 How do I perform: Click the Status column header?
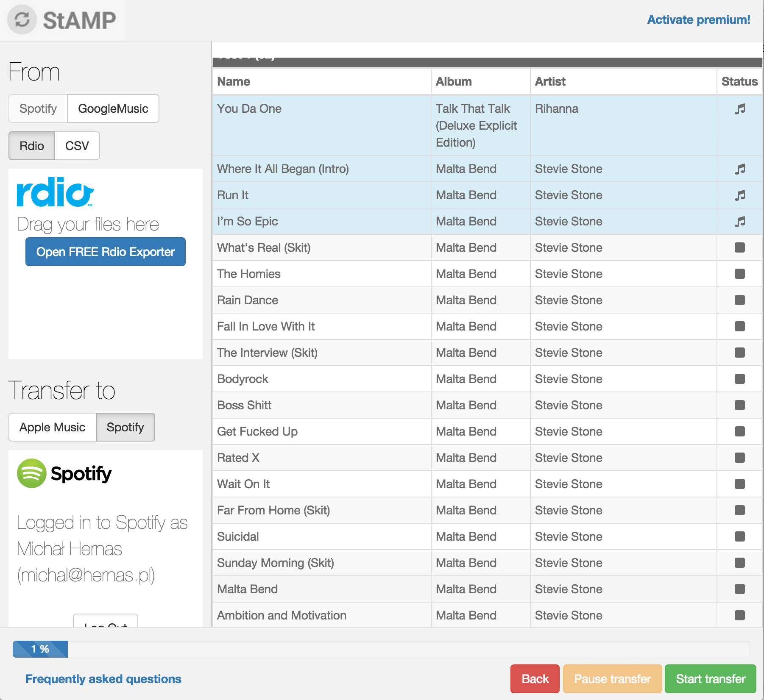click(x=739, y=81)
